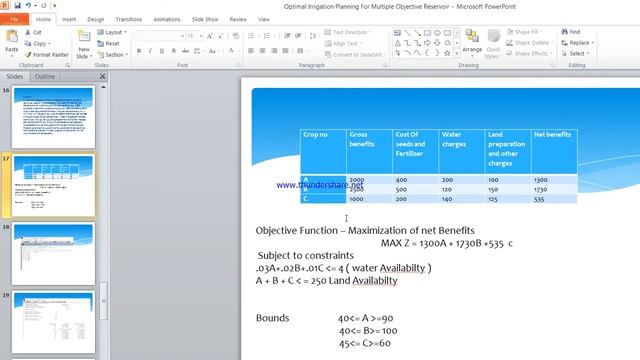
Task: Click the Undo arrow icon
Action: 28,6
